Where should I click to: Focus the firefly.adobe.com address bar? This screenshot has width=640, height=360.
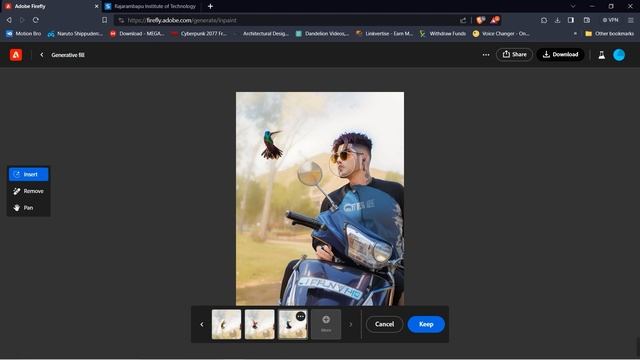(x=286, y=20)
